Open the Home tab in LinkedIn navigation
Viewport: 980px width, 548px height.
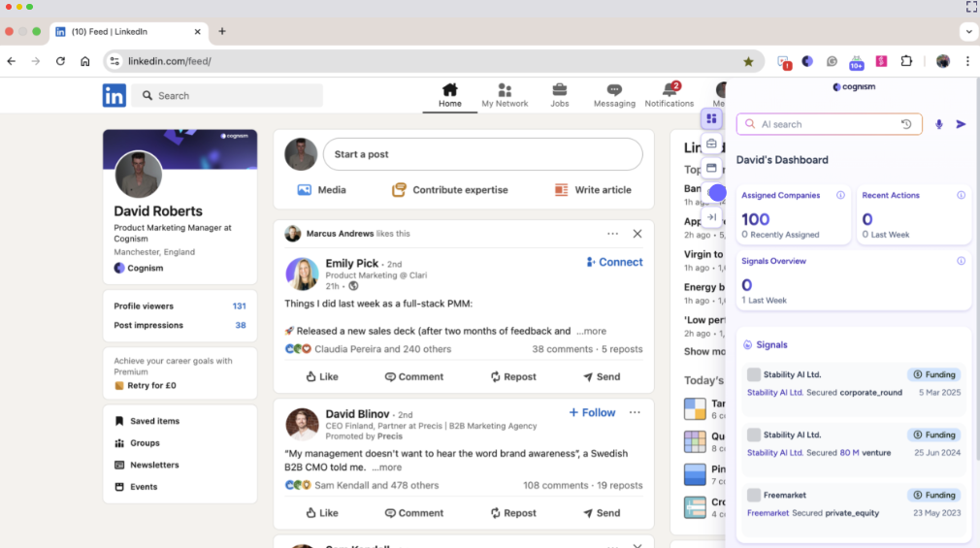(x=450, y=96)
